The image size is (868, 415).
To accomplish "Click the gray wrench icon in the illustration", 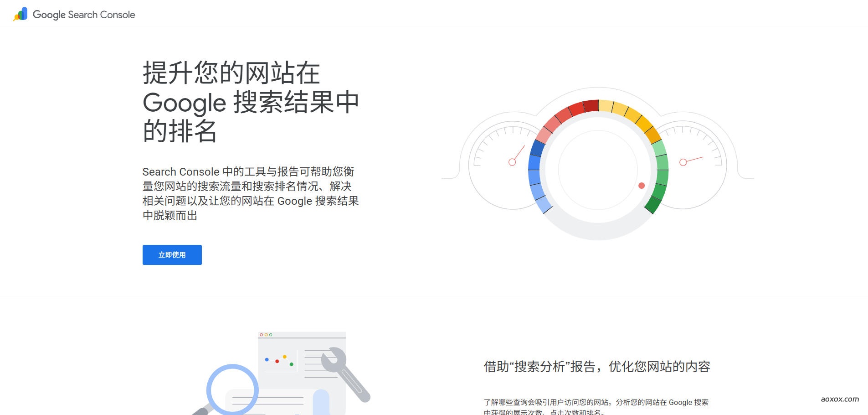I will (x=346, y=375).
